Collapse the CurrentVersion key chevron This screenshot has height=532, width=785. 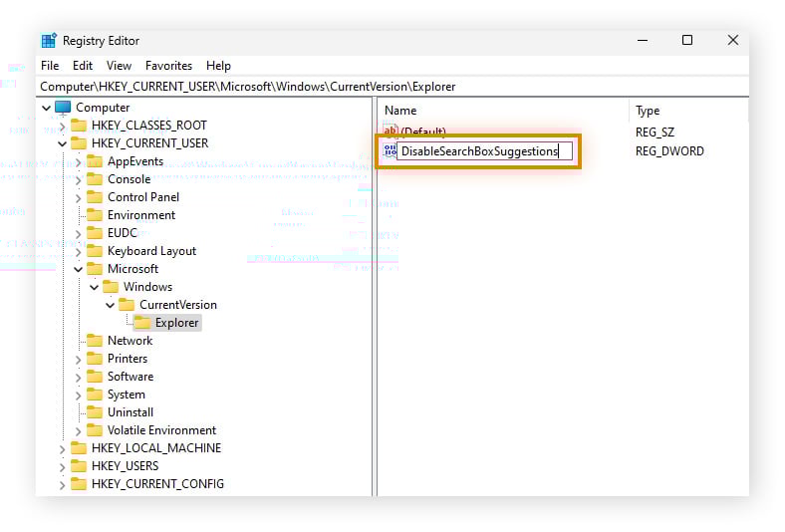(111, 305)
